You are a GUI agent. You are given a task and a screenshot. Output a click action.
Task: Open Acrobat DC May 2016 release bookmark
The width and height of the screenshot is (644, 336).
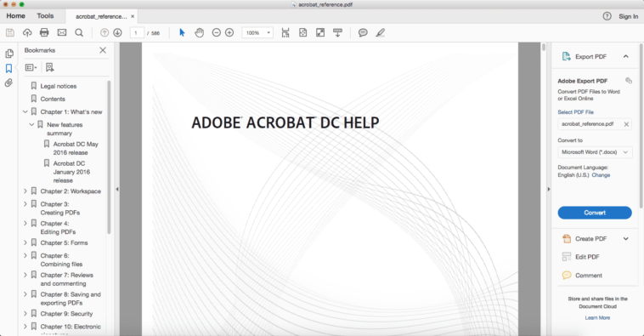point(76,148)
